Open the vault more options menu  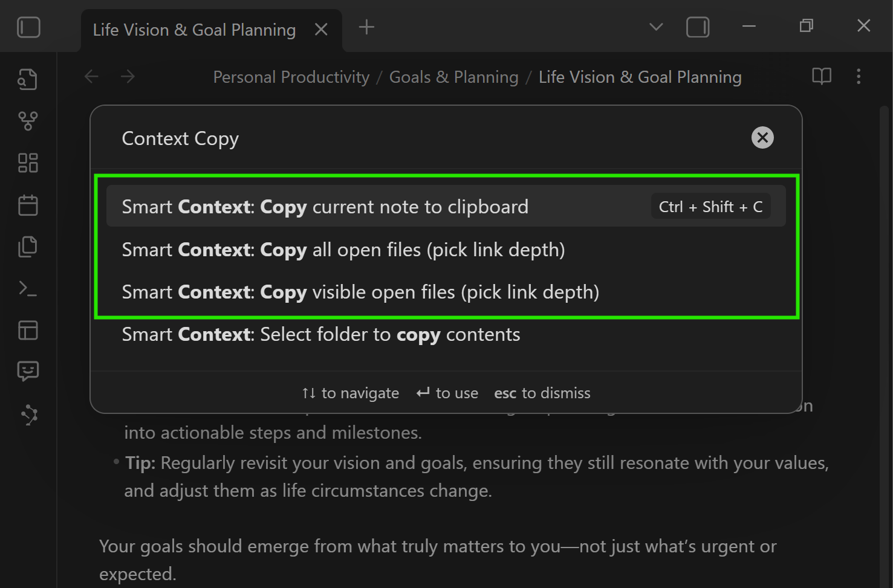859,76
